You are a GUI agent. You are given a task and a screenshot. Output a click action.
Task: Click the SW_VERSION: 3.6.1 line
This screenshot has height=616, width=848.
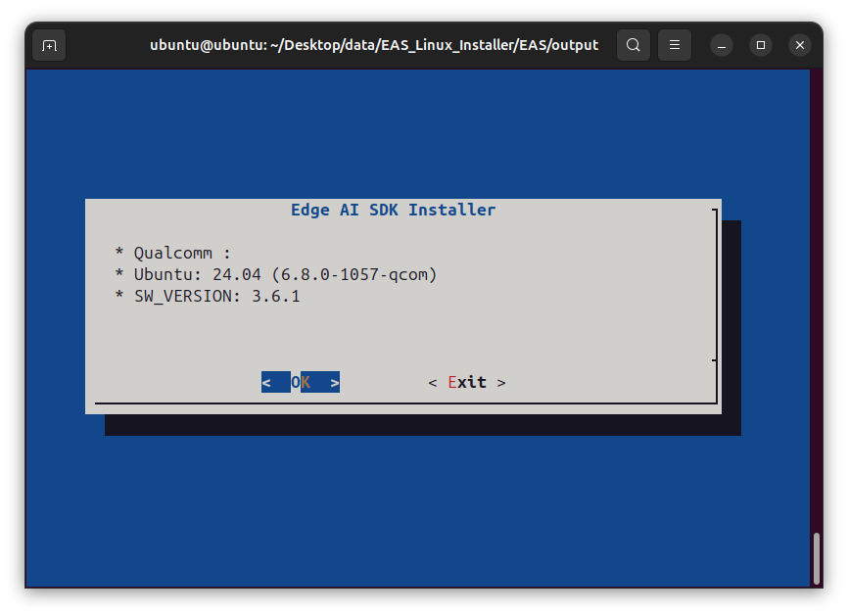pos(208,297)
